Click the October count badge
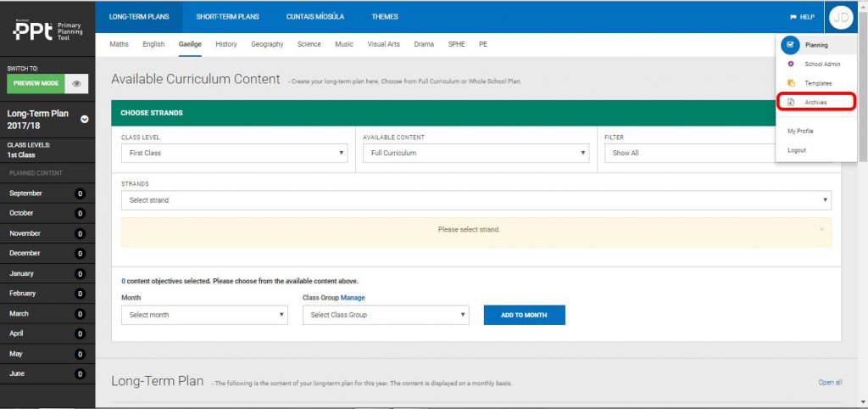Screen dimensions: 868x409 click(x=80, y=213)
